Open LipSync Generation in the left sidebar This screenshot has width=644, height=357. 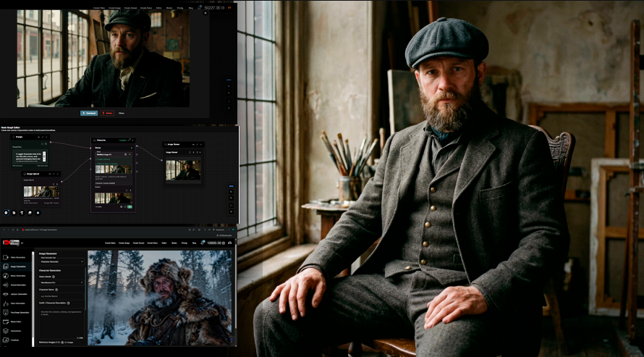(17, 294)
